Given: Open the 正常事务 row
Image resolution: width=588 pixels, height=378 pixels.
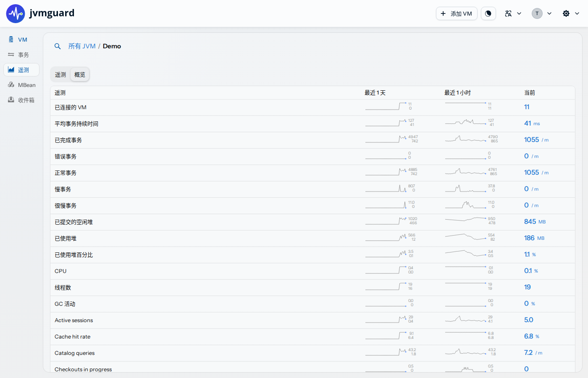Looking at the screenshot, I should (x=313, y=173).
